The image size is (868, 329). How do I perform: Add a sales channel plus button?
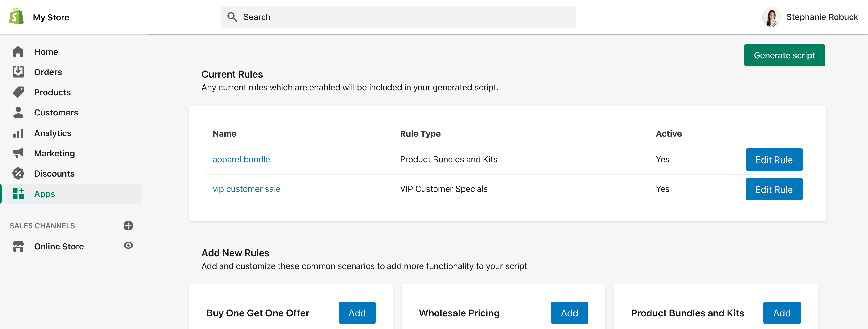click(x=128, y=225)
